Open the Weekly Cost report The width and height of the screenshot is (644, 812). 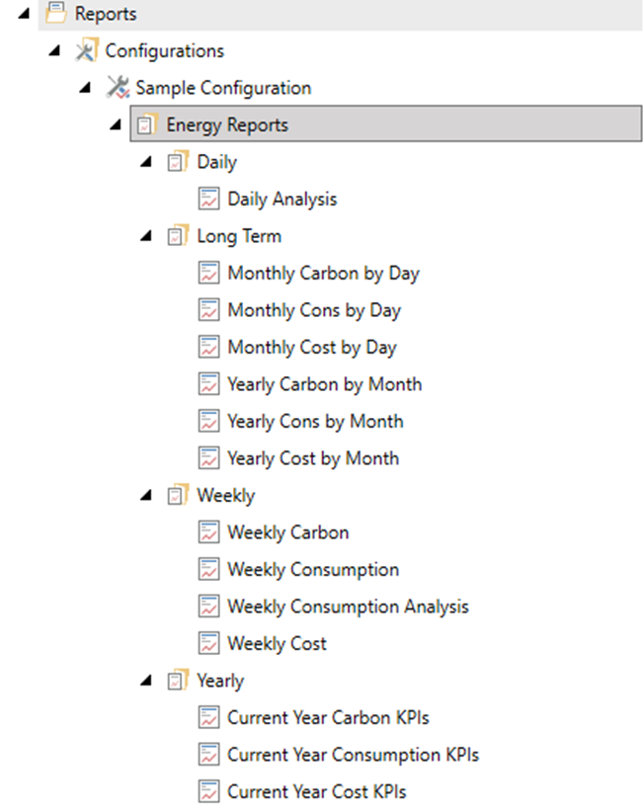pyautogui.click(x=277, y=644)
